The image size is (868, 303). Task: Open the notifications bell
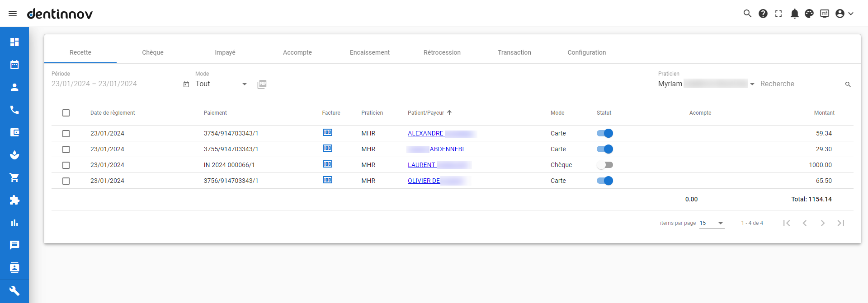[x=794, y=14]
